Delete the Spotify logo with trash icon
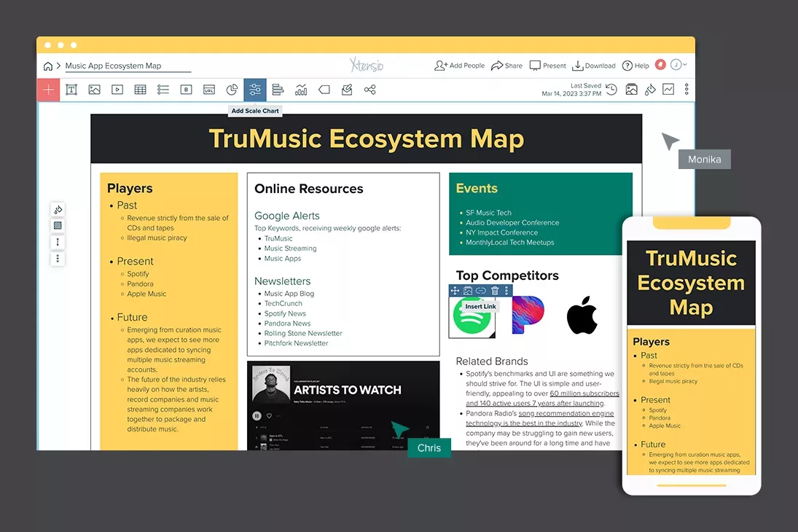 click(x=494, y=290)
